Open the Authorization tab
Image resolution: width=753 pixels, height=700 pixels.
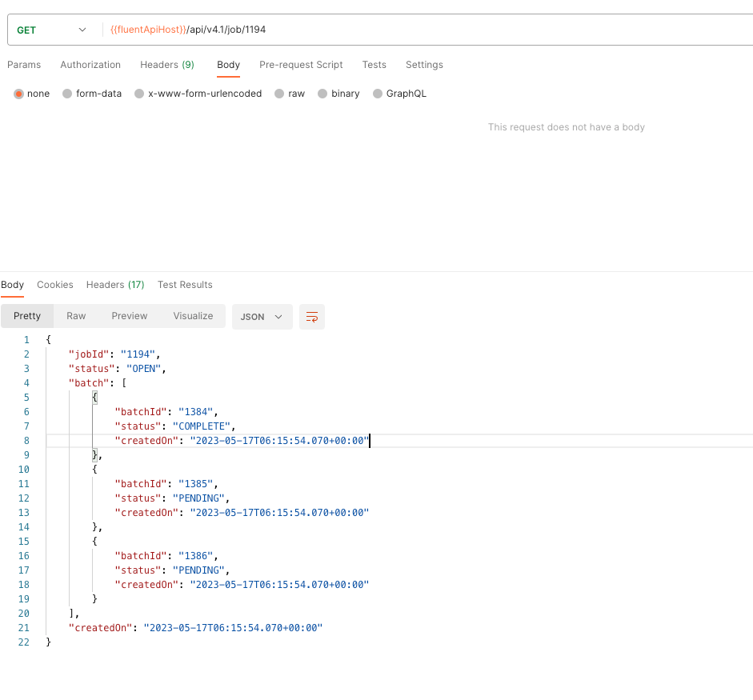point(90,65)
